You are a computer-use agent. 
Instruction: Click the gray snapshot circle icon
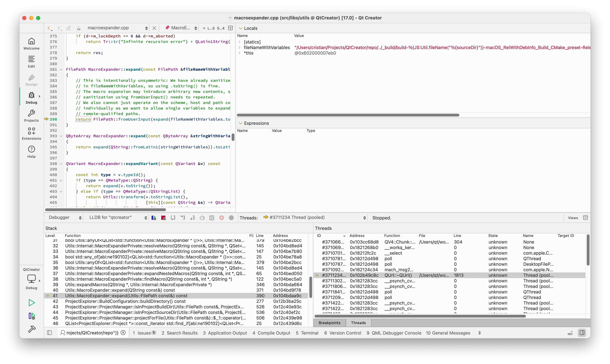231,218
